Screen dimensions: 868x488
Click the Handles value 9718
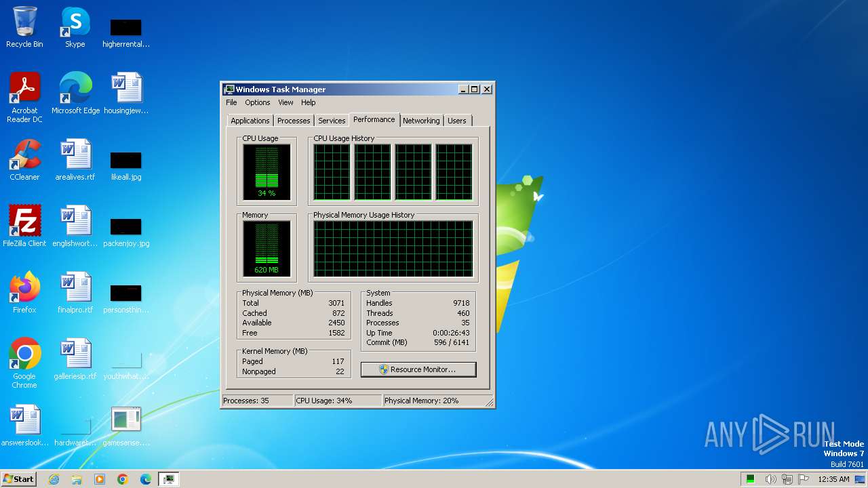coord(461,303)
